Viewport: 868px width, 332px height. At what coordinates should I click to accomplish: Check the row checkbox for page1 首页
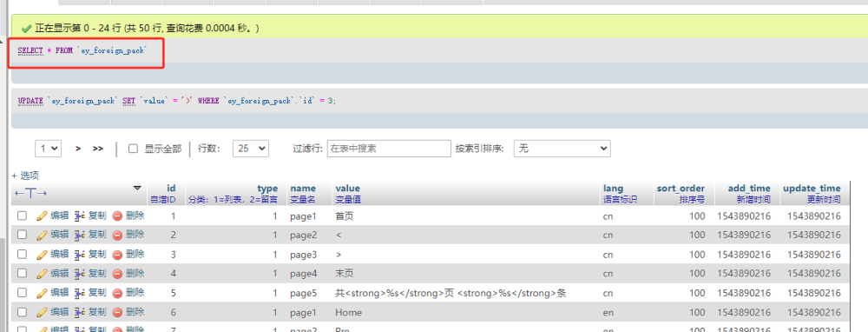point(23,216)
